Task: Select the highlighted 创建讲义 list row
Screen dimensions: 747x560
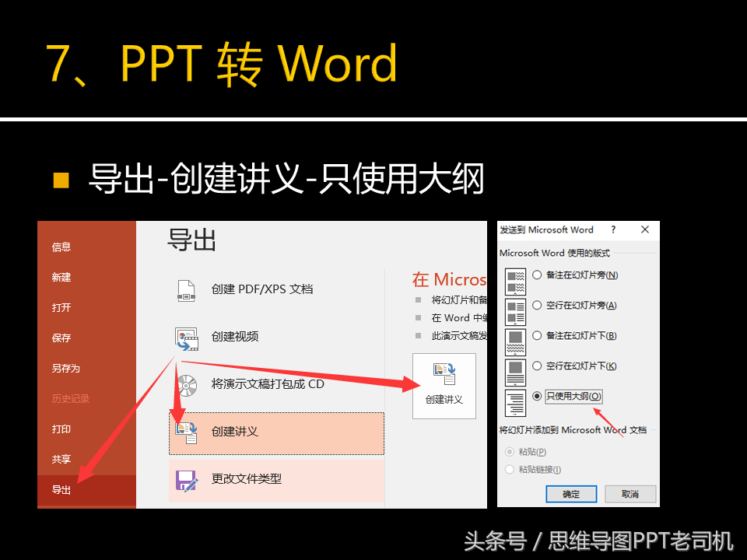Action: click(x=276, y=433)
